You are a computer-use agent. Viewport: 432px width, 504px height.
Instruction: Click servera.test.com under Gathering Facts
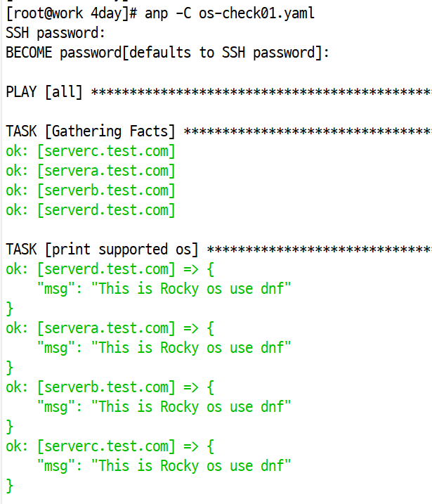coord(106,171)
